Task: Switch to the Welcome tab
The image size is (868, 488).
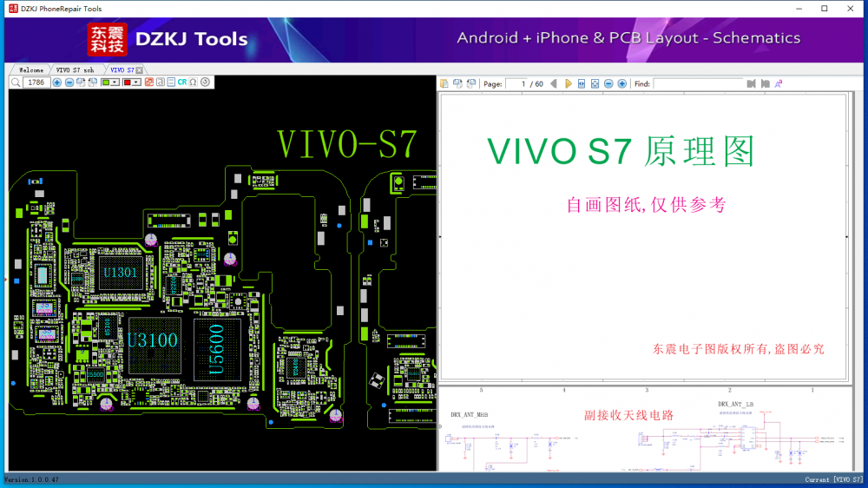Action: pyautogui.click(x=30, y=69)
